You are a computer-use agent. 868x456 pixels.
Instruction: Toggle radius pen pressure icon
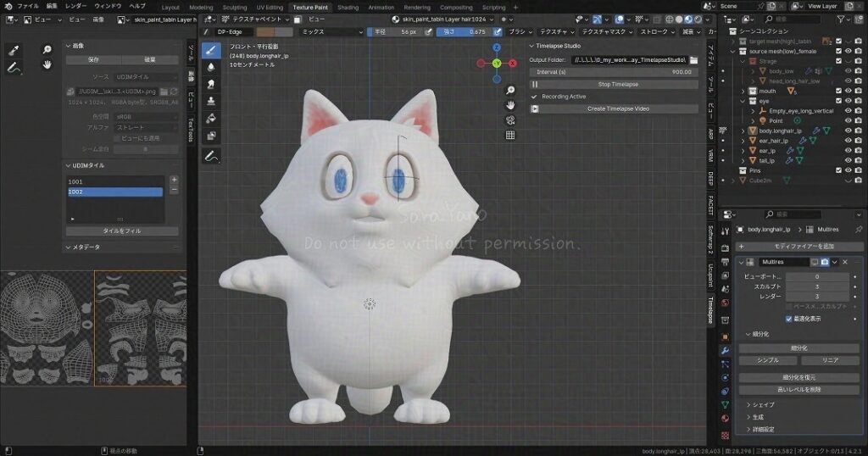428,32
